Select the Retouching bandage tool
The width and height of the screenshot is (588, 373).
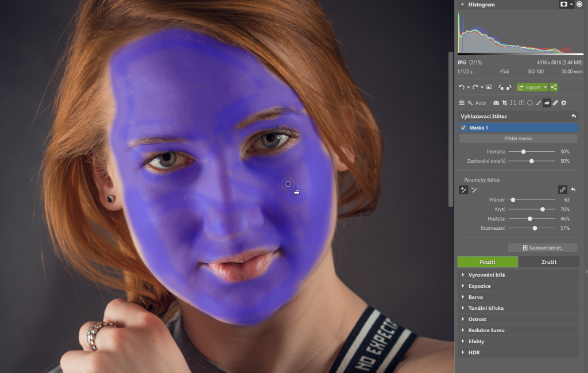coord(555,103)
